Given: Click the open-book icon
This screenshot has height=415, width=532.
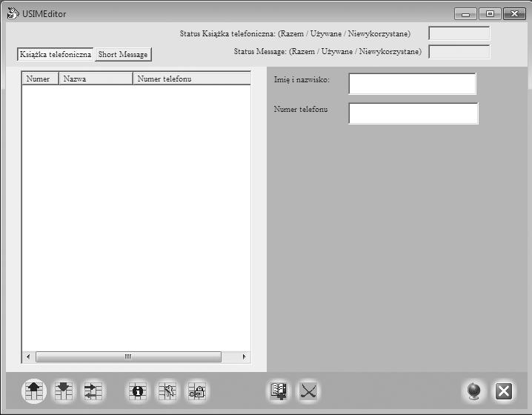Looking at the screenshot, I should (279, 391).
